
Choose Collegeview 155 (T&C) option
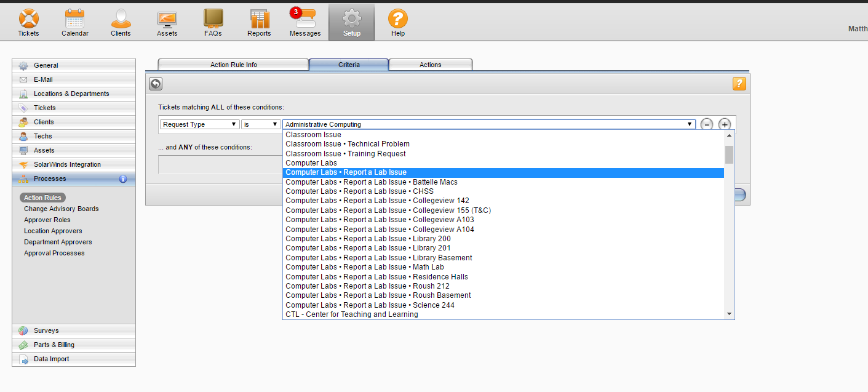tap(503, 210)
